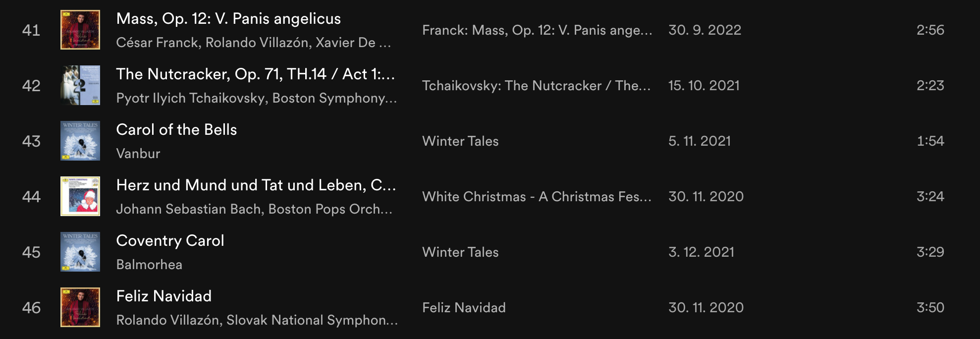Select track number 41 in the list

[31, 30]
